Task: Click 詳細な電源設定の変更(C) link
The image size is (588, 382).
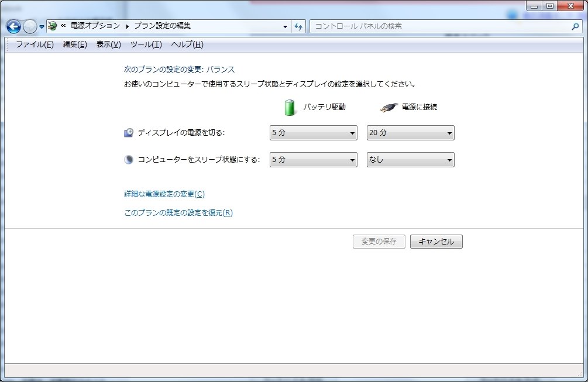Action: click(164, 194)
